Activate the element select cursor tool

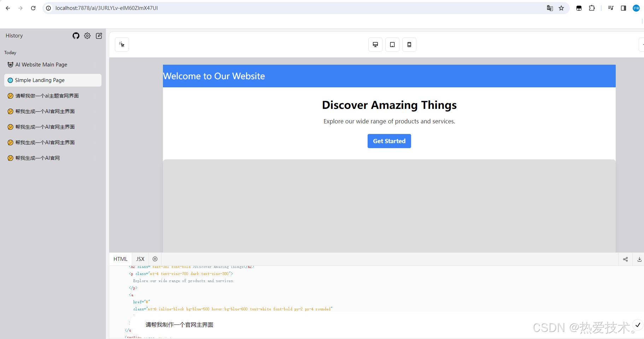point(122,45)
